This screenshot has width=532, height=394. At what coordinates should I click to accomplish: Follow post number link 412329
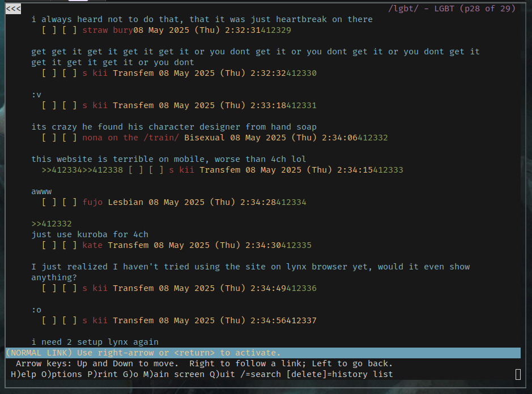click(276, 30)
